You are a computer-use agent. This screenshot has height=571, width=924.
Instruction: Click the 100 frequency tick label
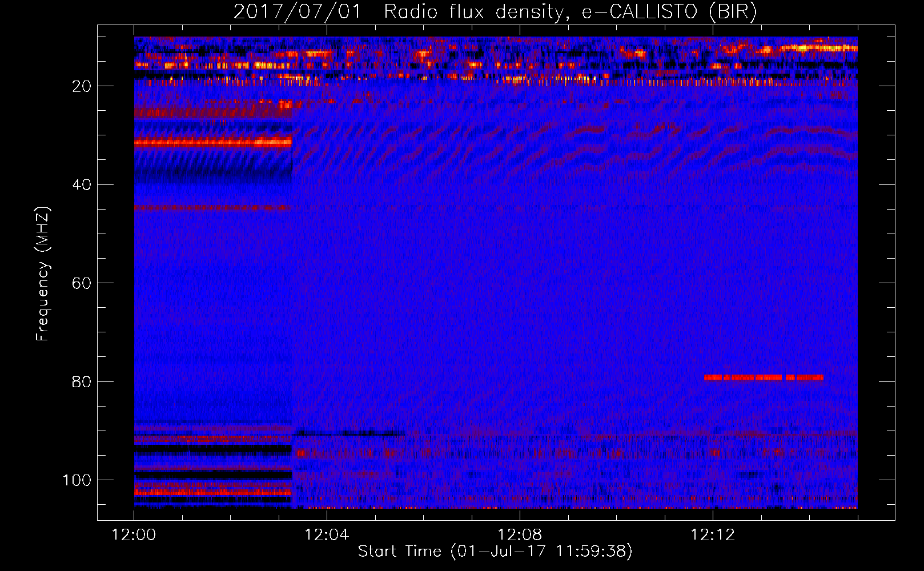77,480
